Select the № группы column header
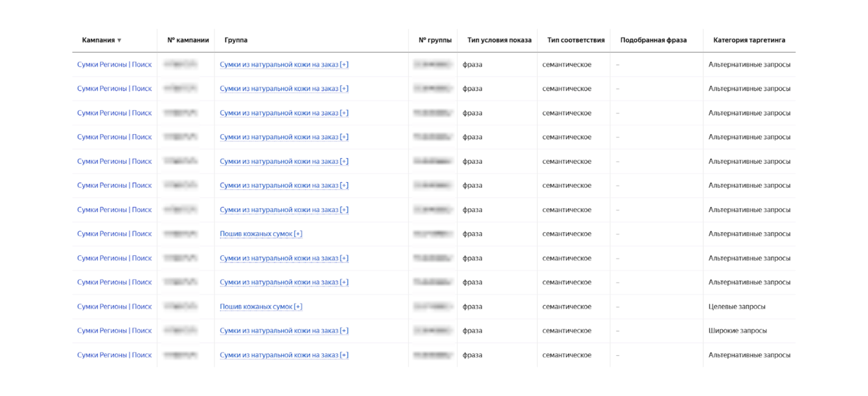Image resolution: width=868 pixels, height=396 pixels. (x=435, y=40)
